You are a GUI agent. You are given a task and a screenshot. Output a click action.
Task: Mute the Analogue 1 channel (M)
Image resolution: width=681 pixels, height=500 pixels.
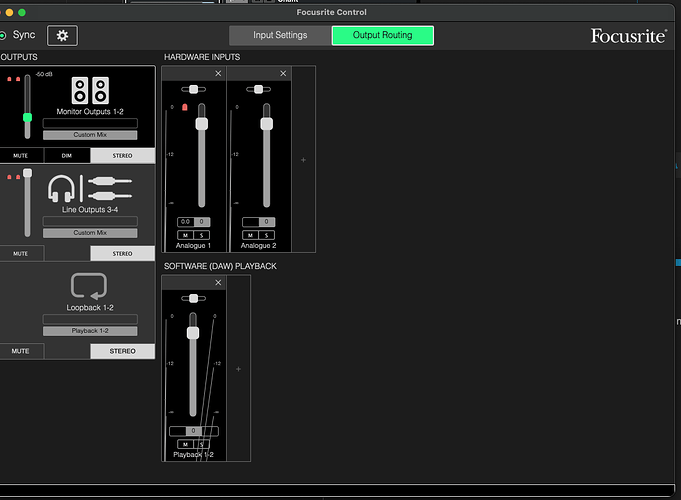click(185, 235)
